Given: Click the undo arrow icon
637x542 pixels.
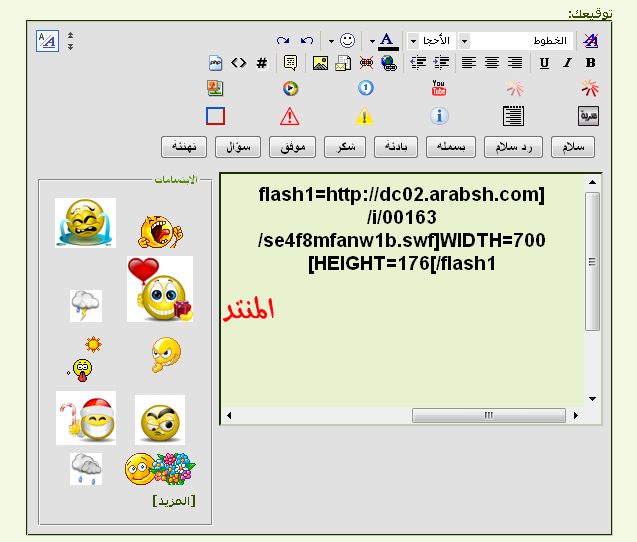Looking at the screenshot, I should point(307,41).
